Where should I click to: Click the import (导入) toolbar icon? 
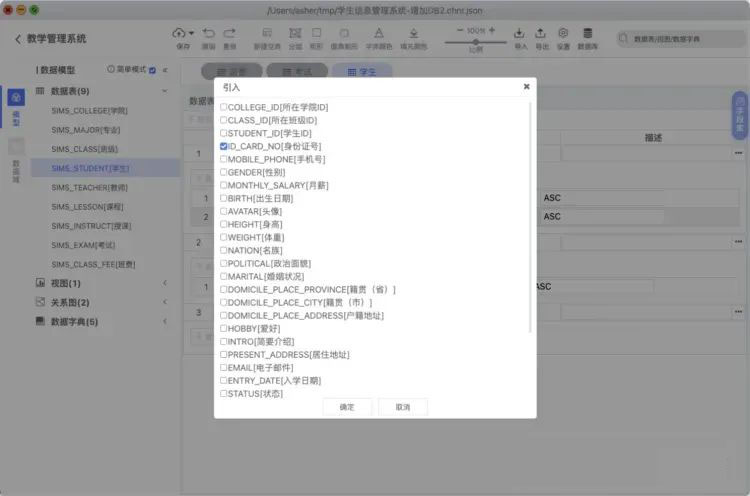(x=520, y=33)
